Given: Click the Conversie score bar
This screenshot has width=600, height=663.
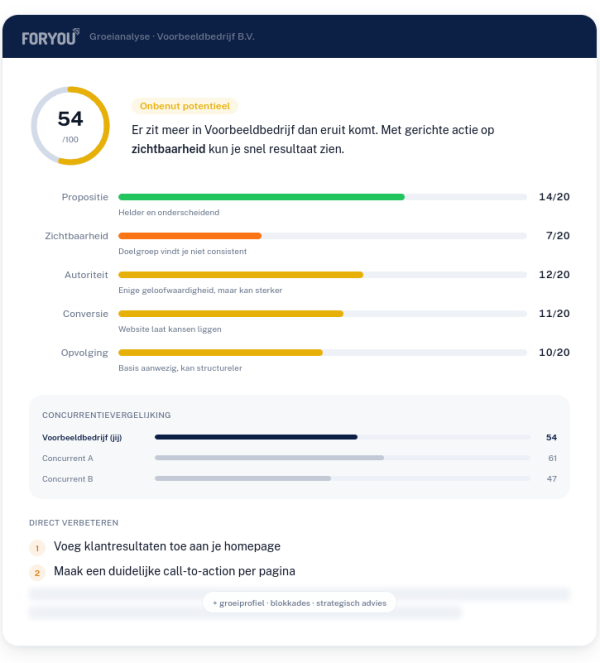Looking at the screenshot, I should coord(231,314).
